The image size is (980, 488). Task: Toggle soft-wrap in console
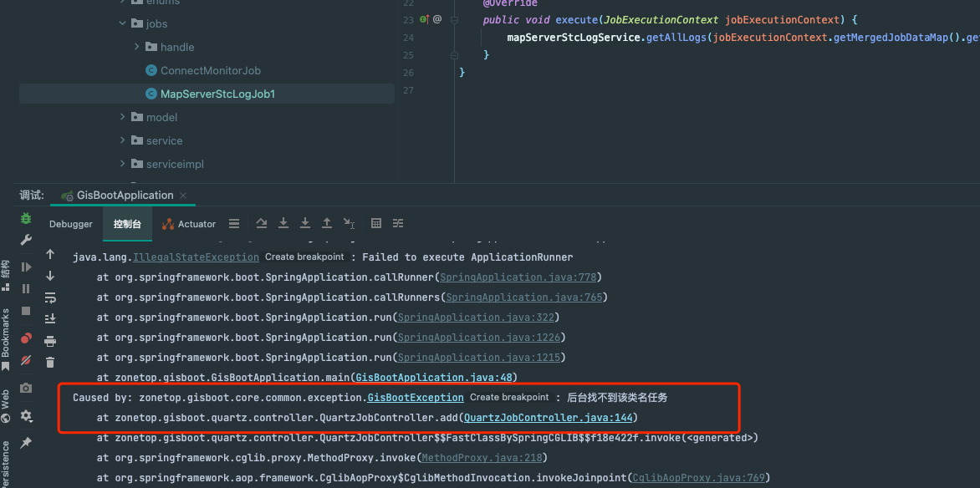(x=50, y=297)
